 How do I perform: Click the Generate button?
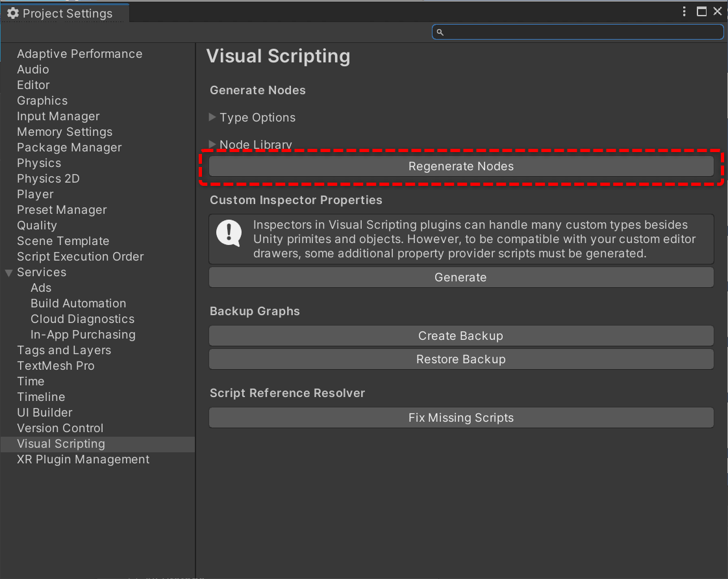pyautogui.click(x=461, y=277)
